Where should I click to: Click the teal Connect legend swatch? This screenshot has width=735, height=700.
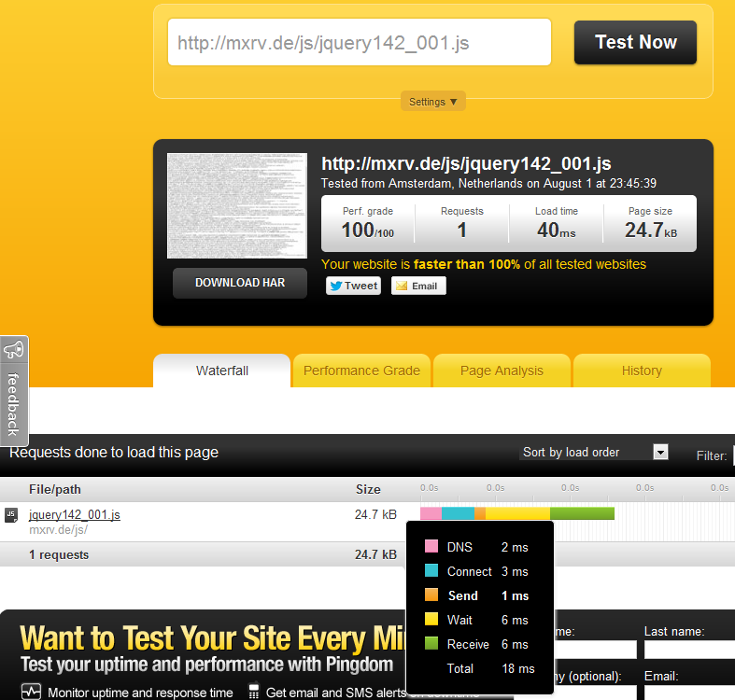tap(431, 570)
